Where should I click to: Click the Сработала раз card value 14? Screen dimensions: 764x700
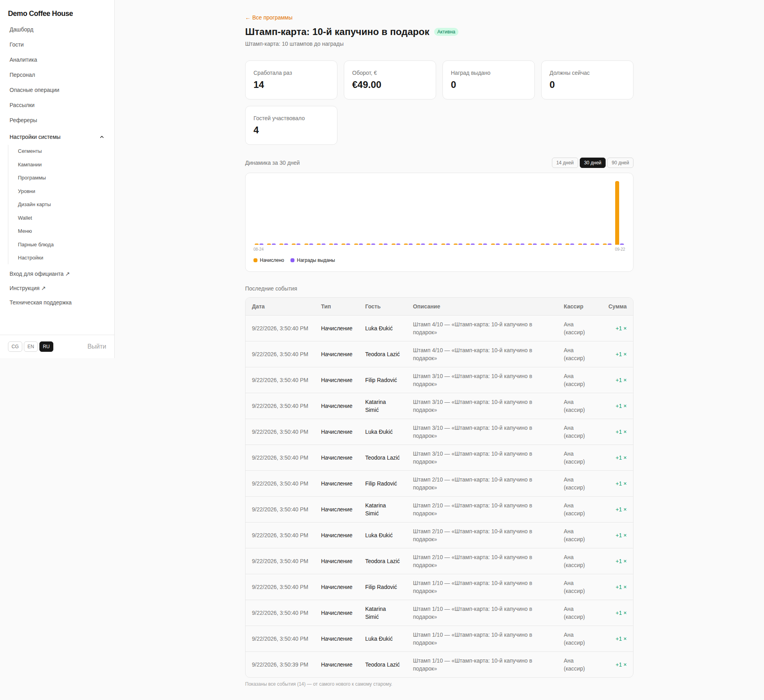tap(259, 85)
